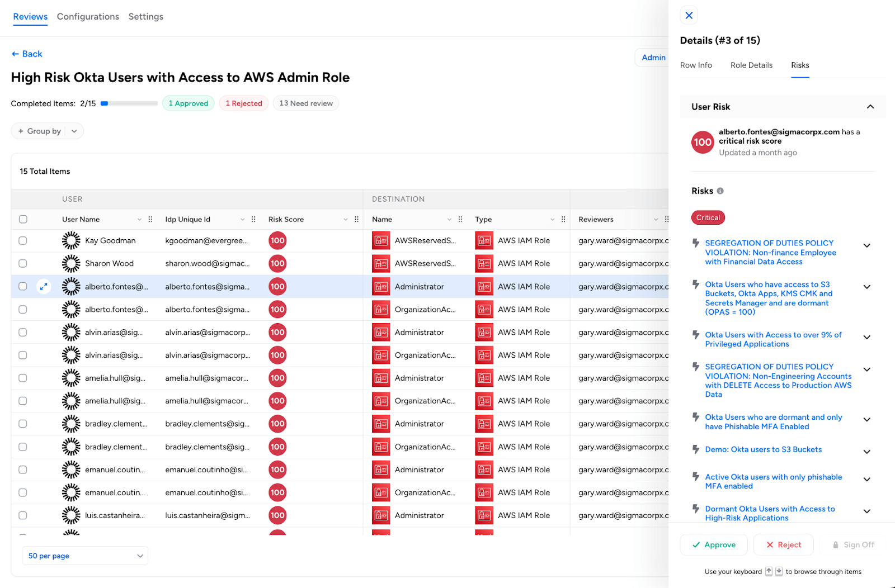Check the amelia.hull Administrator row checkbox
The height and width of the screenshot is (588, 895).
(x=23, y=378)
